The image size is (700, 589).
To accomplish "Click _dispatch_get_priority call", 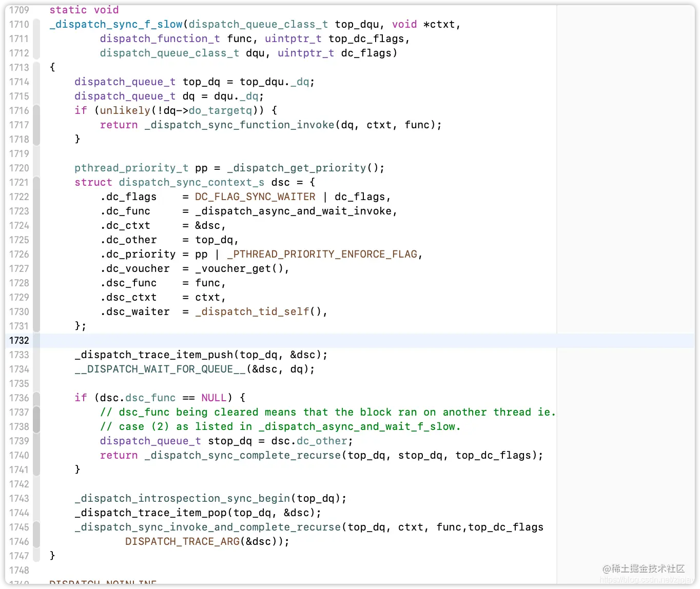I will click(296, 168).
